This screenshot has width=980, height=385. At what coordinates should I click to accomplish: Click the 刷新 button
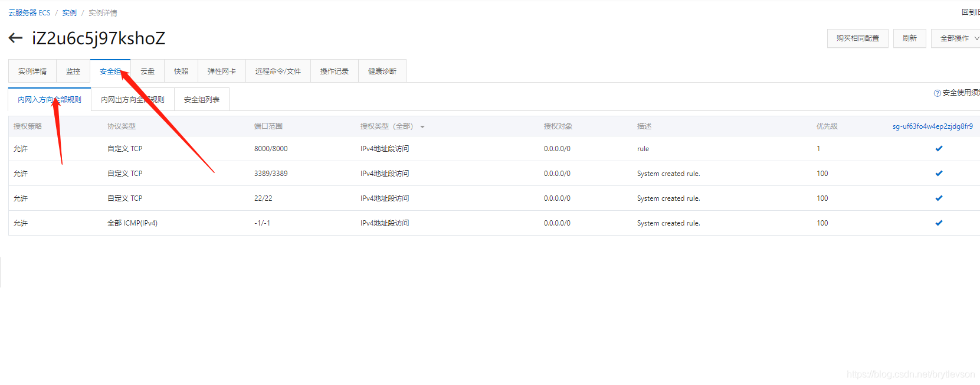(x=910, y=38)
